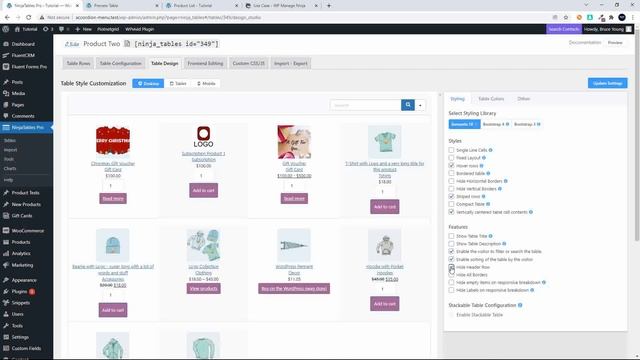The height and width of the screenshot is (360, 640).
Task: Open dropdown arrow next to search button
Action: click(420, 105)
